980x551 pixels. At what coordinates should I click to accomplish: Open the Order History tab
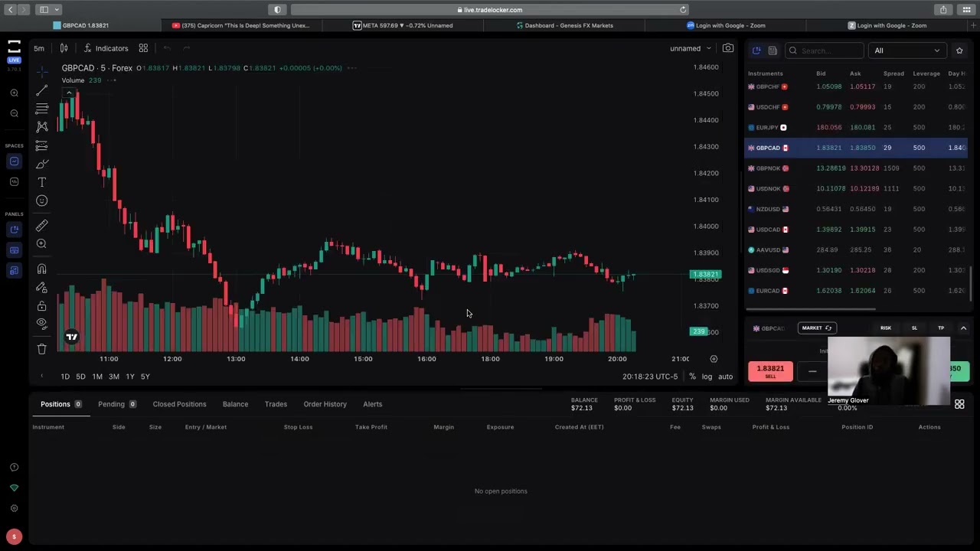[x=325, y=404]
